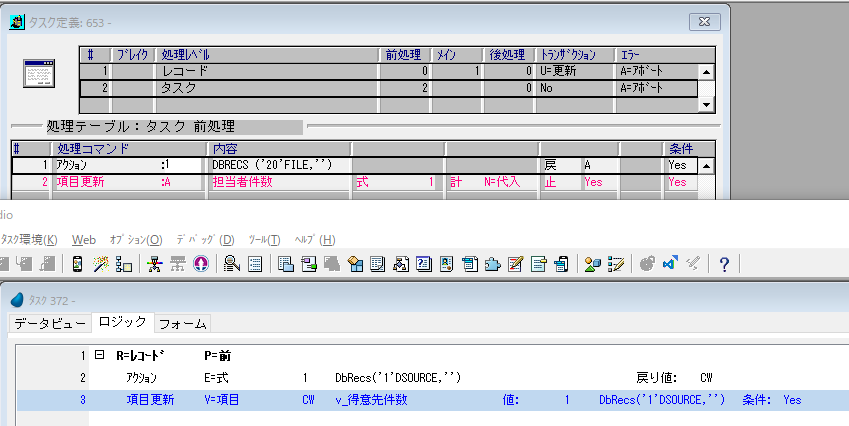Click the round purple up-arrow icon
849x426 pixels.
point(200,264)
